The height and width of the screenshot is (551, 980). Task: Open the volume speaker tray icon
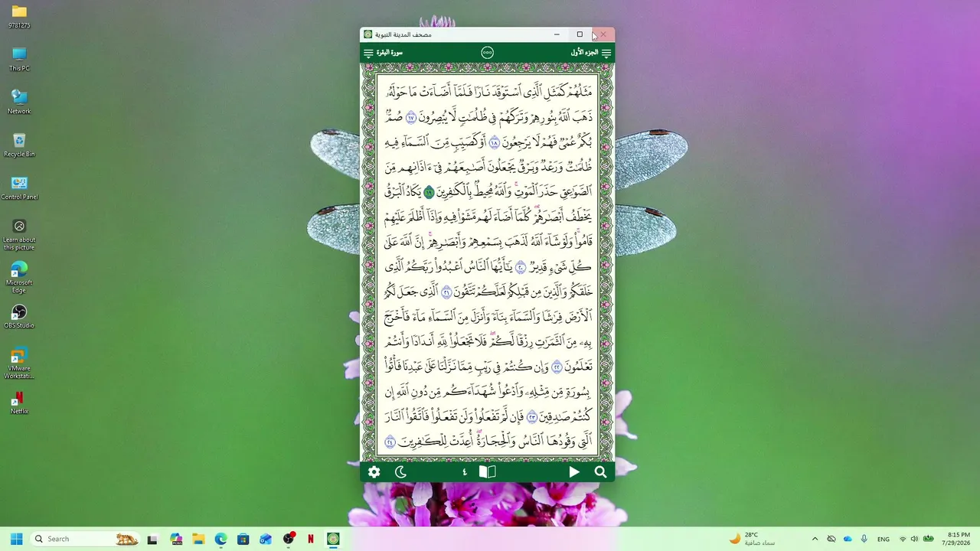916,539
